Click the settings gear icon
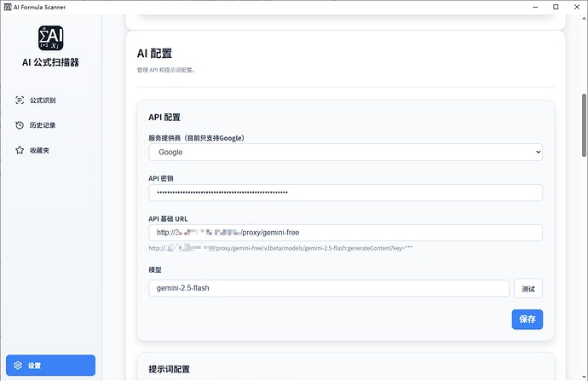 point(18,366)
